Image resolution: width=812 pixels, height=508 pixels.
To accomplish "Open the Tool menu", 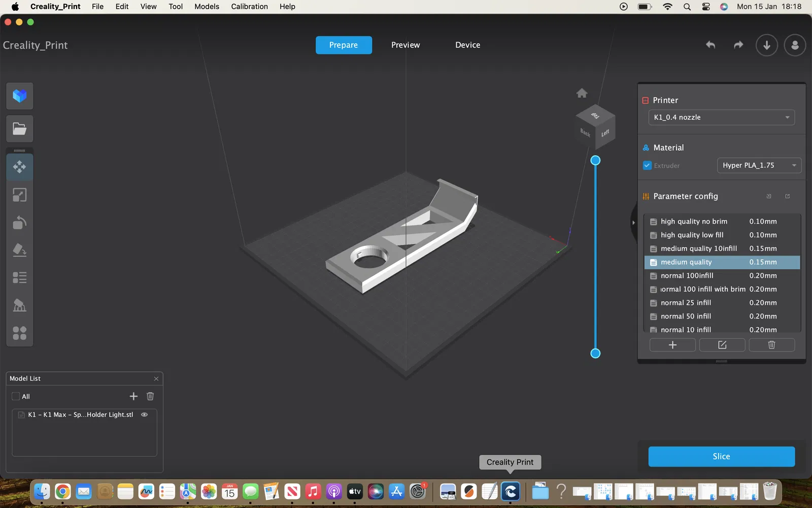I will click(x=176, y=7).
